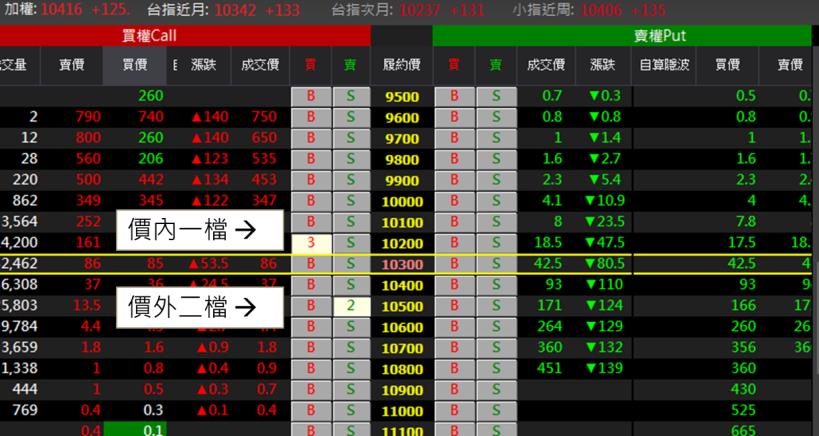Click the Call B button for strike 10000
The image size is (819, 436).
[311, 201]
